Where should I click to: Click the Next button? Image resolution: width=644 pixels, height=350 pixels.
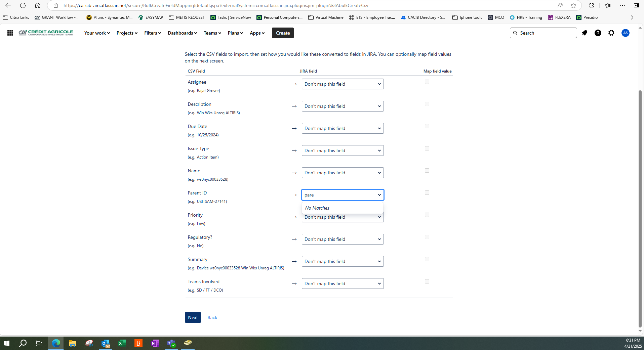193,317
